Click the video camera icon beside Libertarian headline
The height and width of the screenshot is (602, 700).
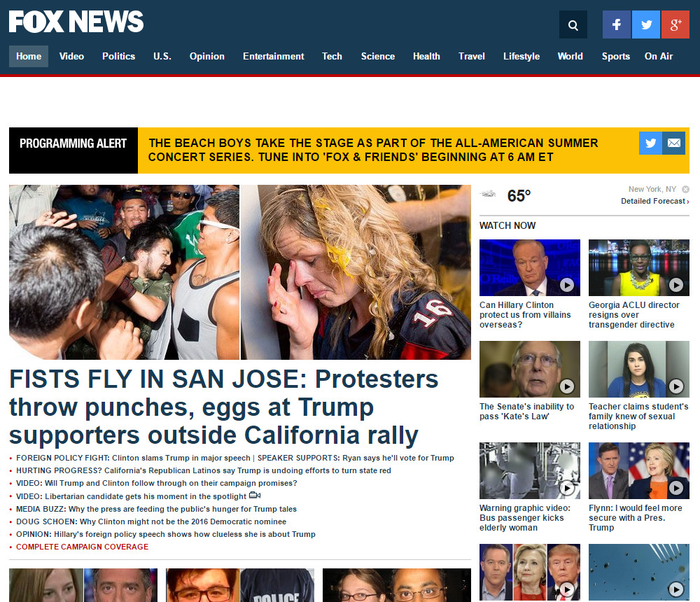[x=255, y=496]
